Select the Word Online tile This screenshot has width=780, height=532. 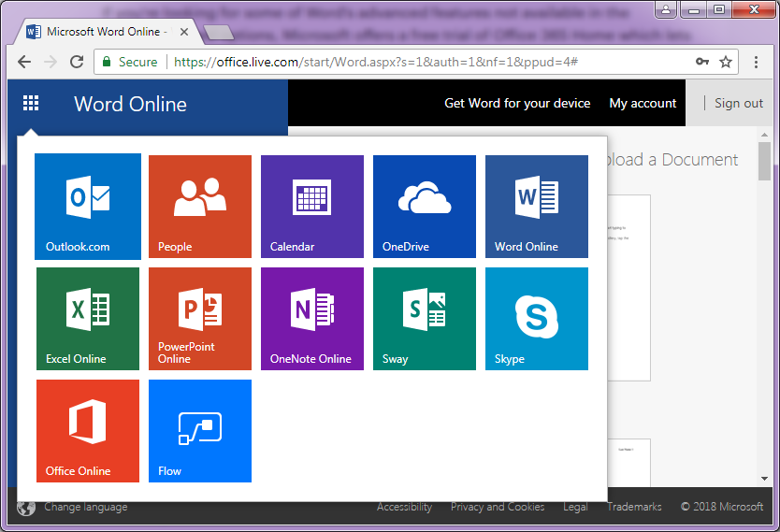(536, 207)
